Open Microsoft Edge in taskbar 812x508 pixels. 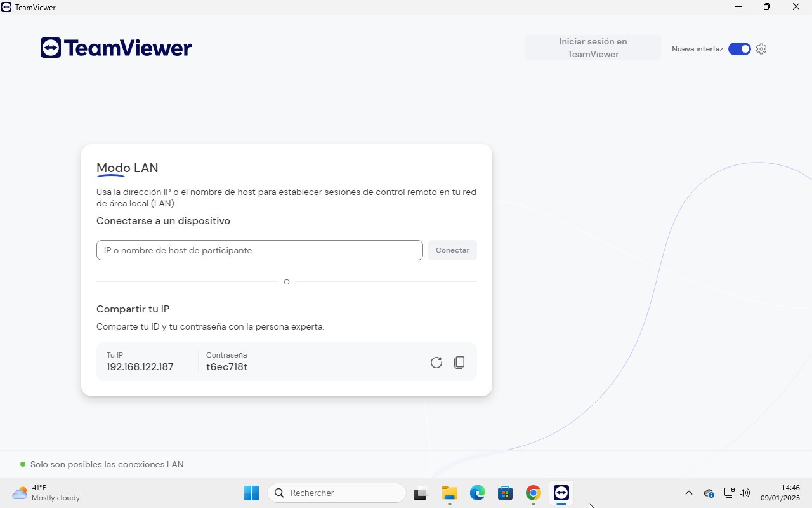[477, 493]
